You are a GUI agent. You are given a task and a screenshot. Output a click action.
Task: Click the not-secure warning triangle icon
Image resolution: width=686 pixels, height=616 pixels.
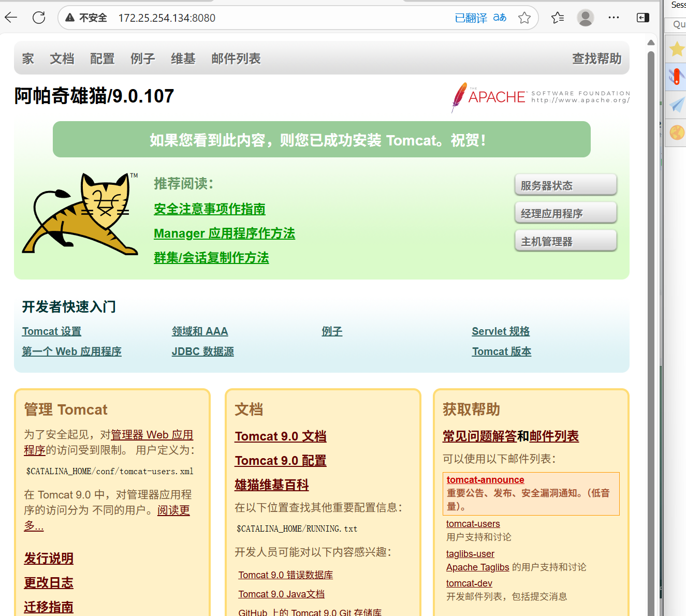tap(70, 18)
